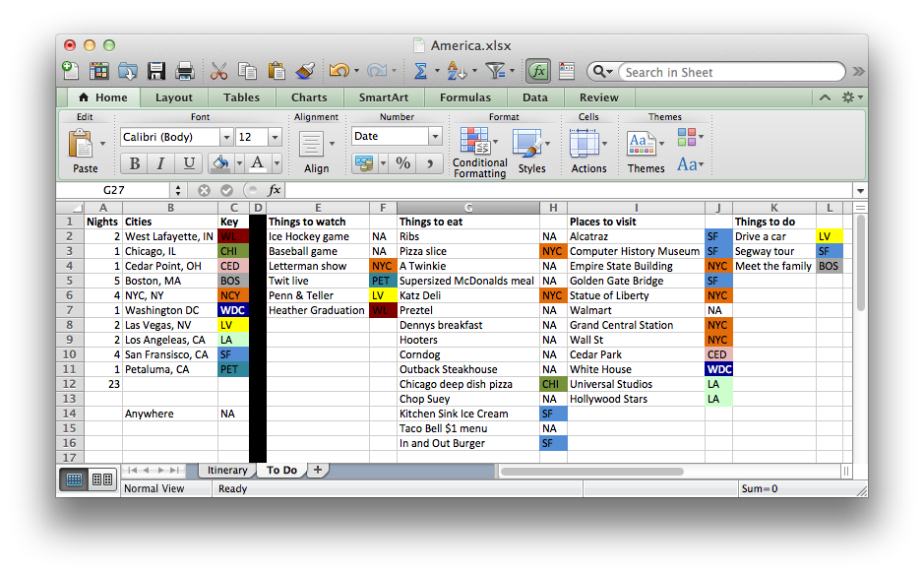Open the Review ribbon tab

(598, 97)
